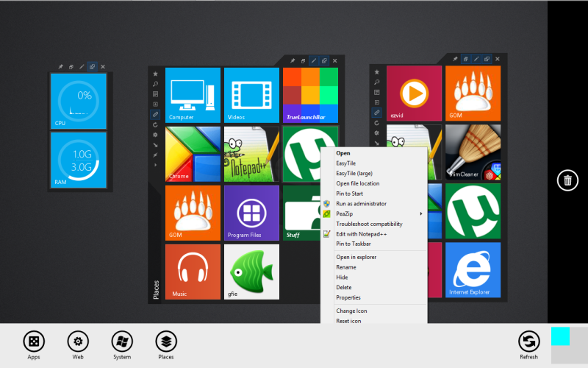The image size is (588, 368).
Task: Toggle the link icon in Places sidebar
Action: (155, 115)
